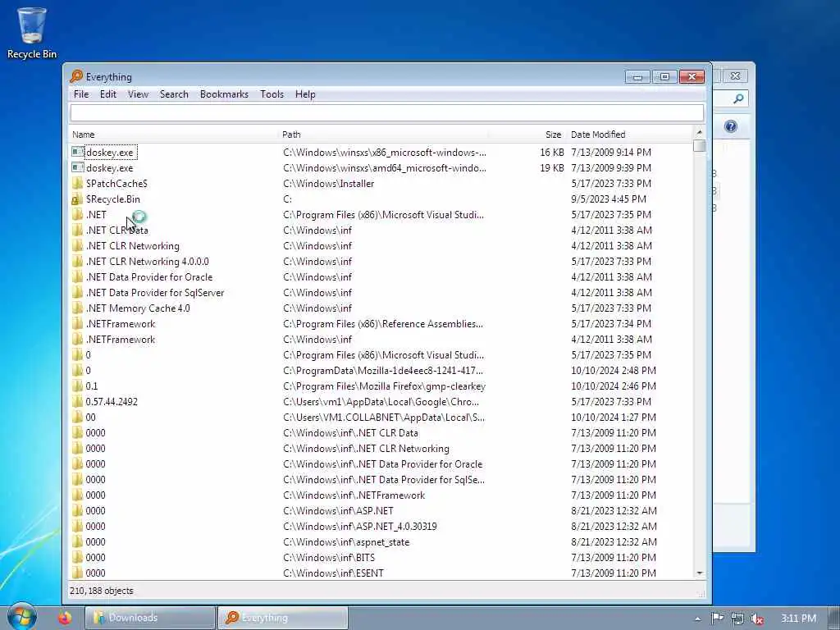This screenshot has width=840, height=630.
Task: Sort results by Path column header
Action: click(x=384, y=135)
